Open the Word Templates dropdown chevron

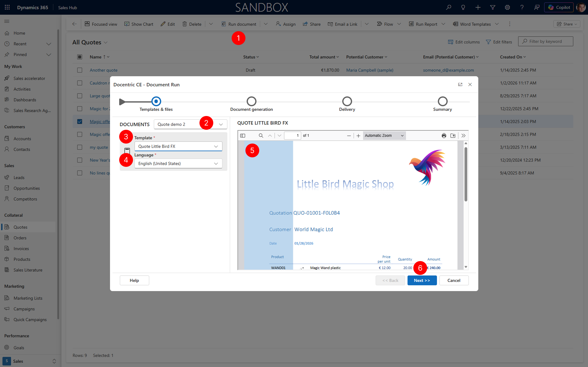click(x=497, y=24)
